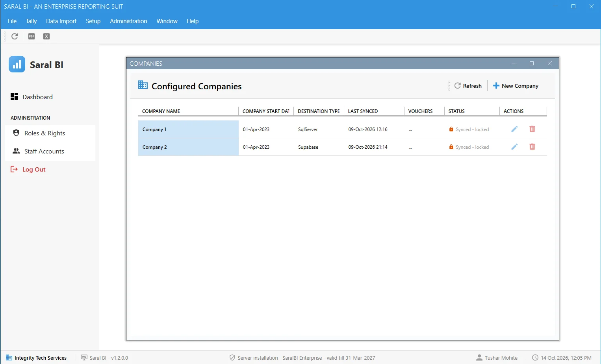Open the Window menu
601x364 pixels.
tap(167, 21)
